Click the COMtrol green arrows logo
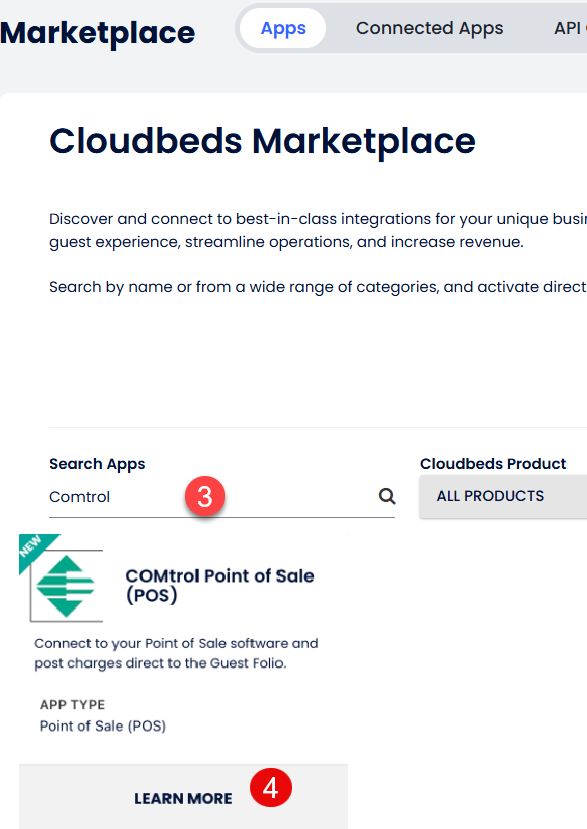 [x=66, y=586]
